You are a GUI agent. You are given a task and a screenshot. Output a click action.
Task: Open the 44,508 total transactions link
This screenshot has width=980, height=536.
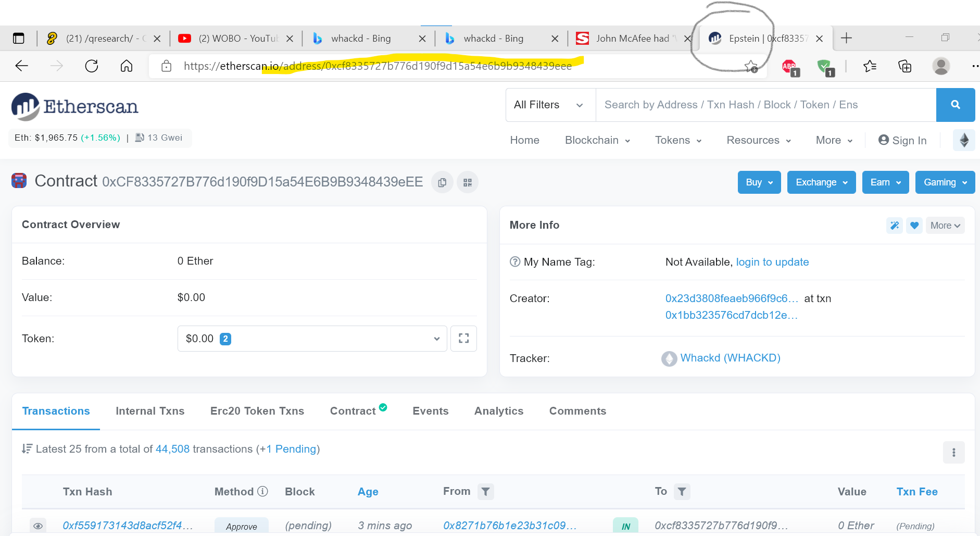(173, 449)
